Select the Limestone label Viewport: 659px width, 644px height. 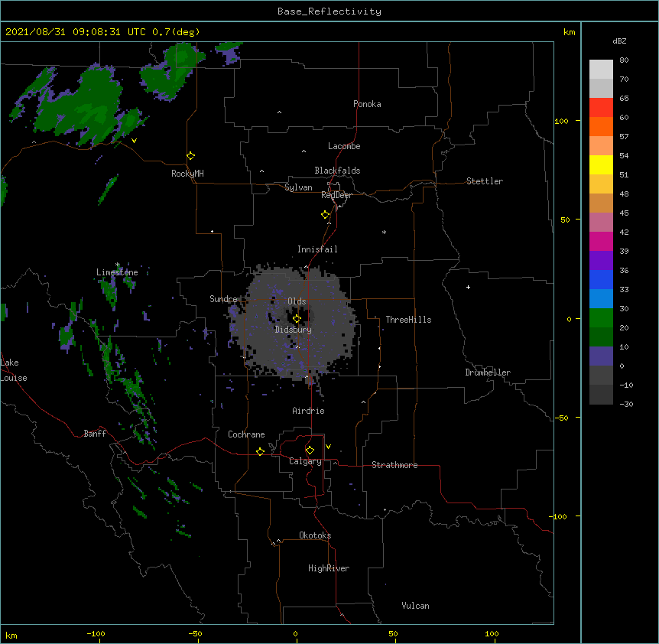(x=117, y=272)
